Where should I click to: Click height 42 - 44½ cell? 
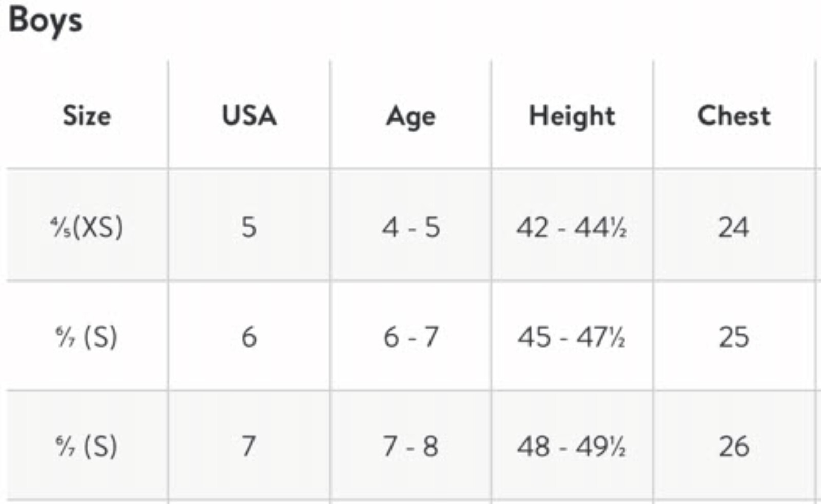pyautogui.click(x=572, y=227)
